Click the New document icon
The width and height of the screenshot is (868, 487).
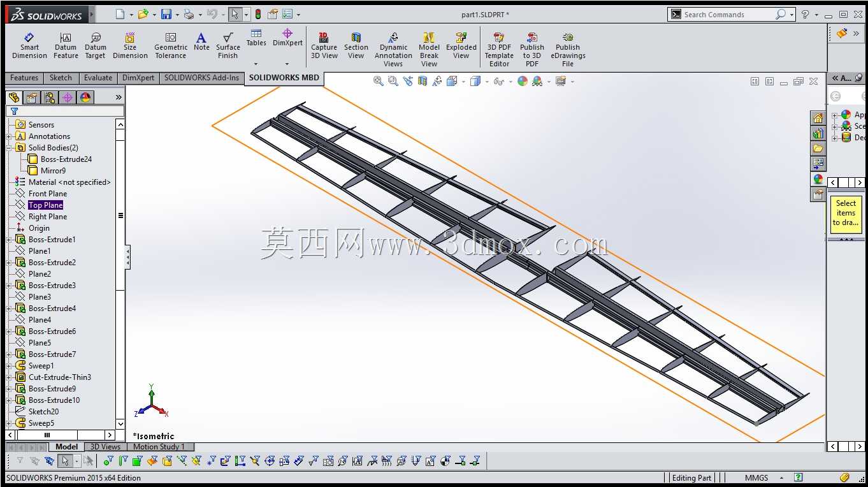120,14
